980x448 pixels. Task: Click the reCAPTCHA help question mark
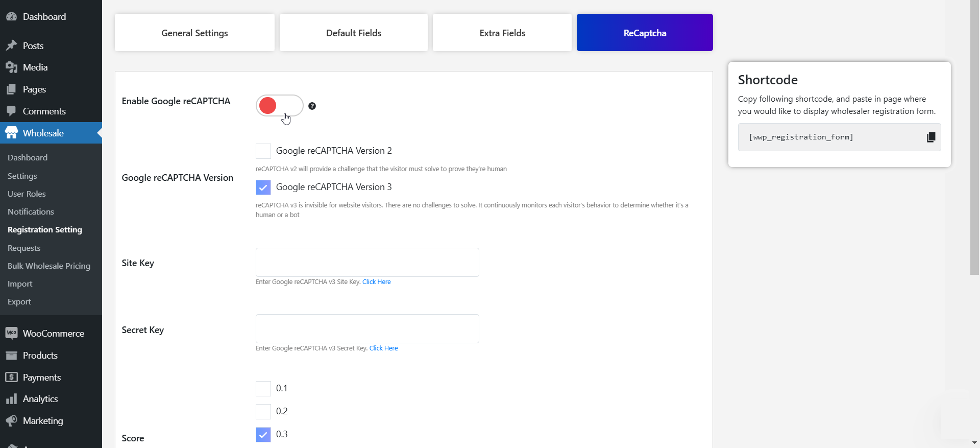(x=312, y=106)
